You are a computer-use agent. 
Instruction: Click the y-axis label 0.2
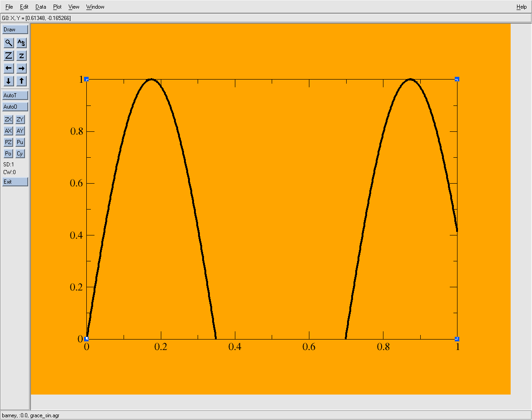pyautogui.click(x=76, y=287)
